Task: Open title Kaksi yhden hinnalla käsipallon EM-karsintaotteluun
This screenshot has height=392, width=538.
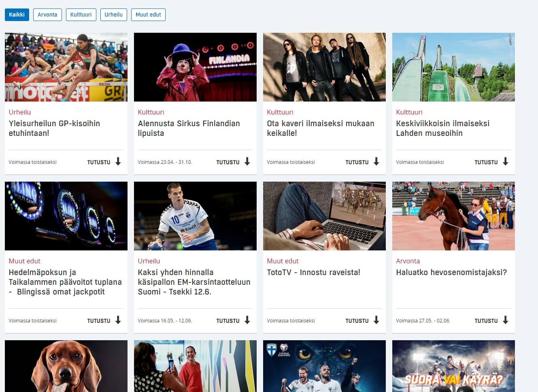Action: [x=194, y=282]
